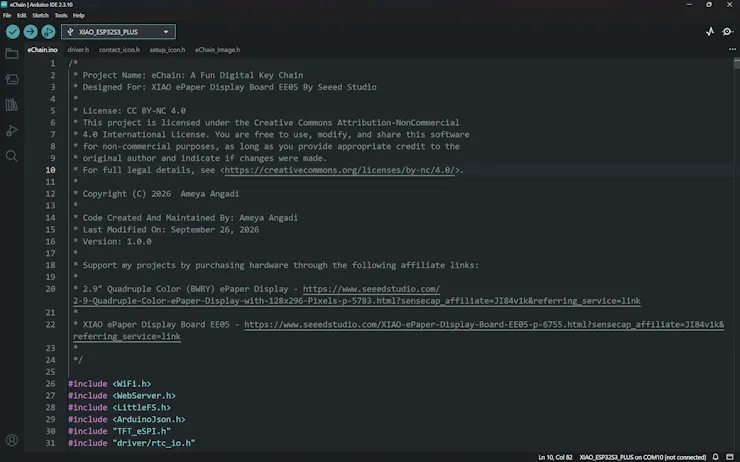Open the Sketchbook folder panel
This screenshot has height=462, width=740.
pos(12,54)
